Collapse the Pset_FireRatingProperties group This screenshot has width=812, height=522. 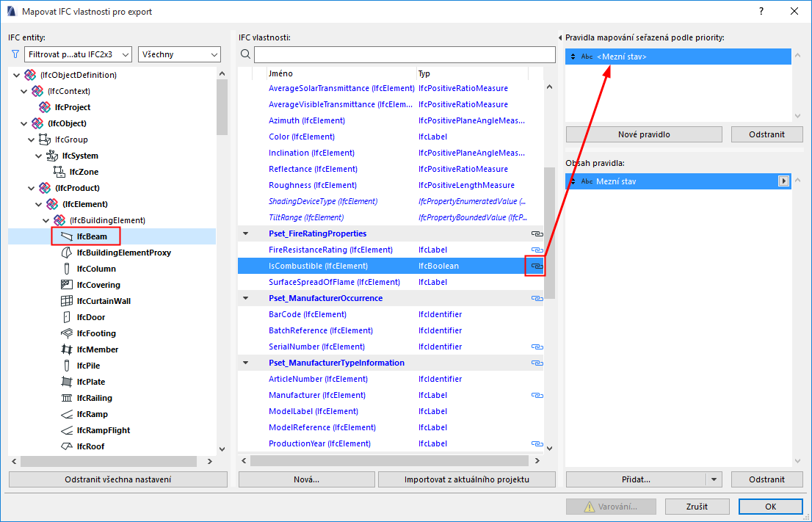pyautogui.click(x=246, y=233)
